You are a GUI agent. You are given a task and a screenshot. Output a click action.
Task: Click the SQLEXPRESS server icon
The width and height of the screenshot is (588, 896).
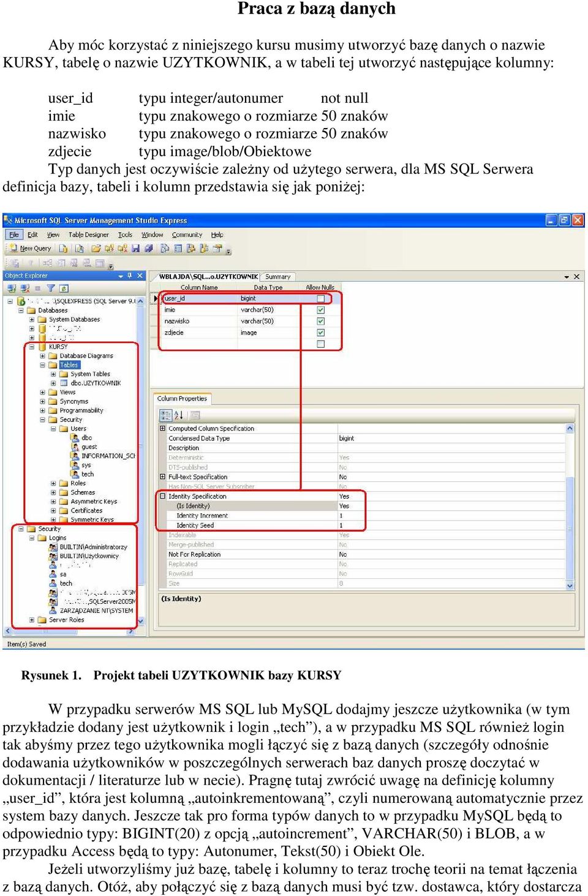tap(21, 301)
